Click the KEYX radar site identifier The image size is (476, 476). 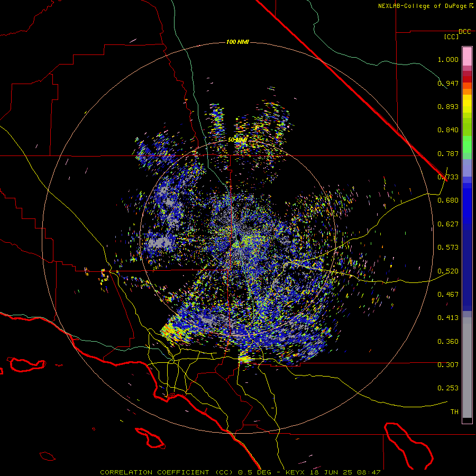point(296,472)
